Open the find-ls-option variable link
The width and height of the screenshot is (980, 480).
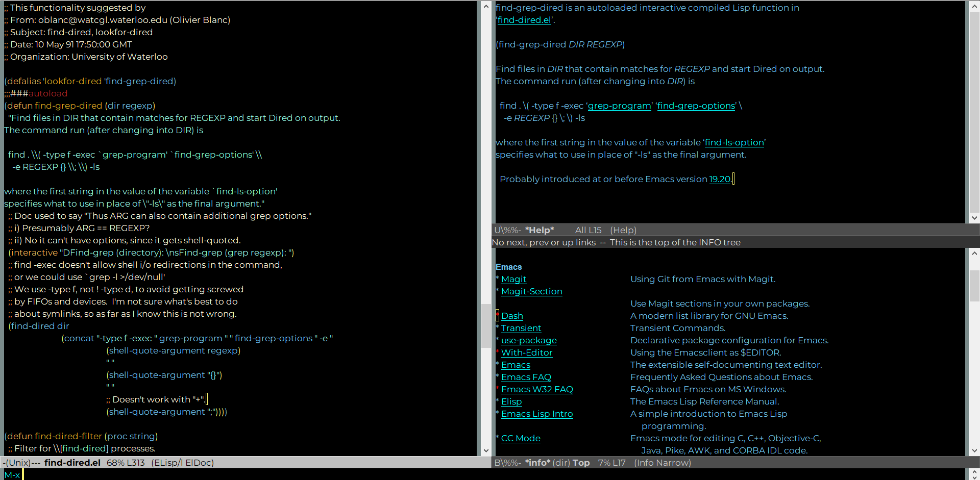click(x=734, y=142)
